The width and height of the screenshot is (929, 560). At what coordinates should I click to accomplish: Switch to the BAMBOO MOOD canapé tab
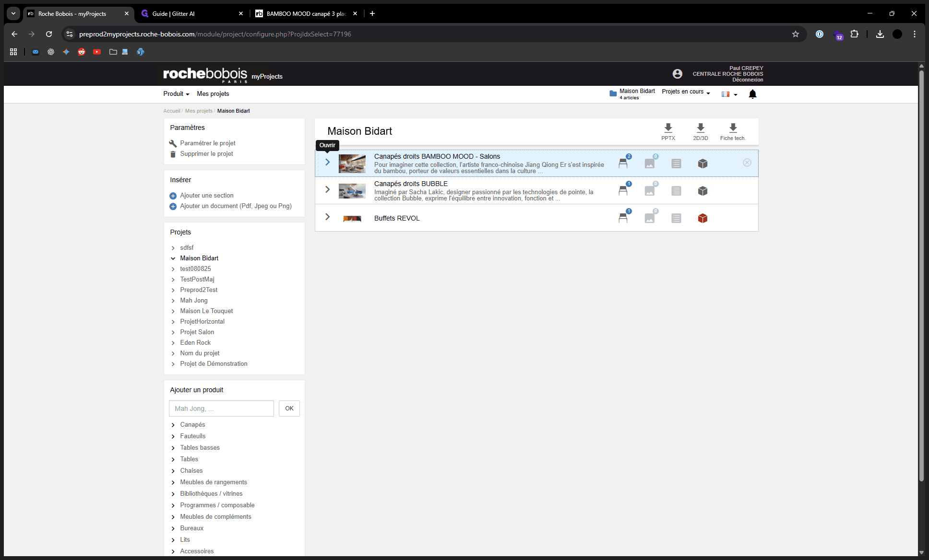306,13
